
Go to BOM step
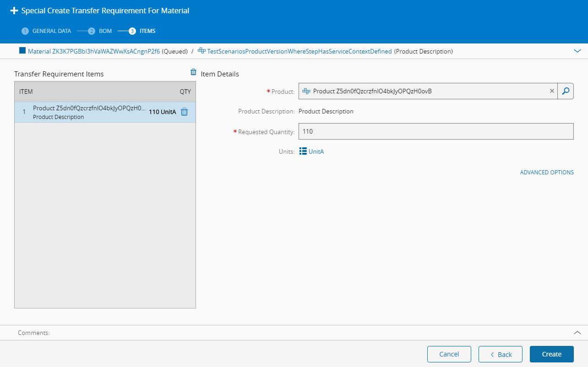coord(101,31)
